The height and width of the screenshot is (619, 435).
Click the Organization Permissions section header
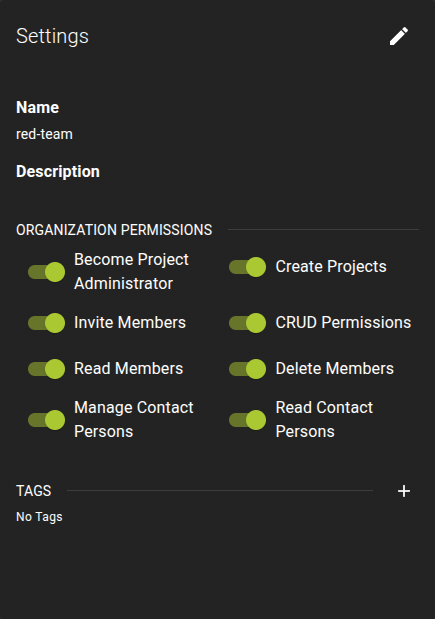pos(114,230)
